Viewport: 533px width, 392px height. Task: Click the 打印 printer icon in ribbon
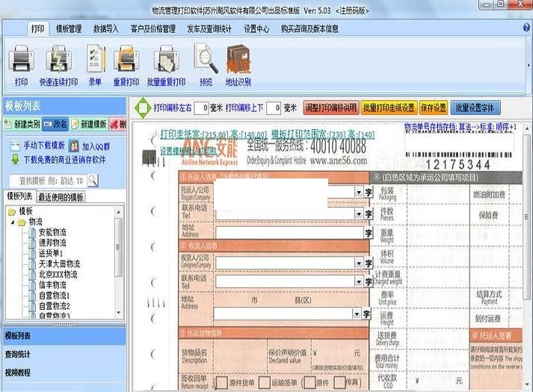(x=21, y=59)
